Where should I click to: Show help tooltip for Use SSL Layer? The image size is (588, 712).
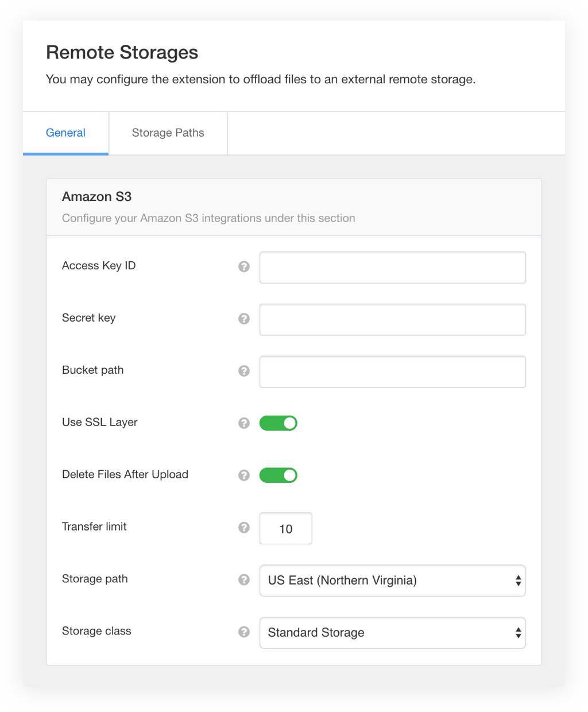coord(244,423)
